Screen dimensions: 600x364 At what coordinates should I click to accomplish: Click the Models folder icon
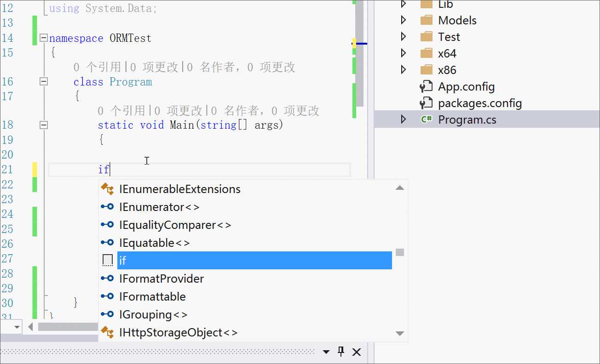tap(427, 20)
